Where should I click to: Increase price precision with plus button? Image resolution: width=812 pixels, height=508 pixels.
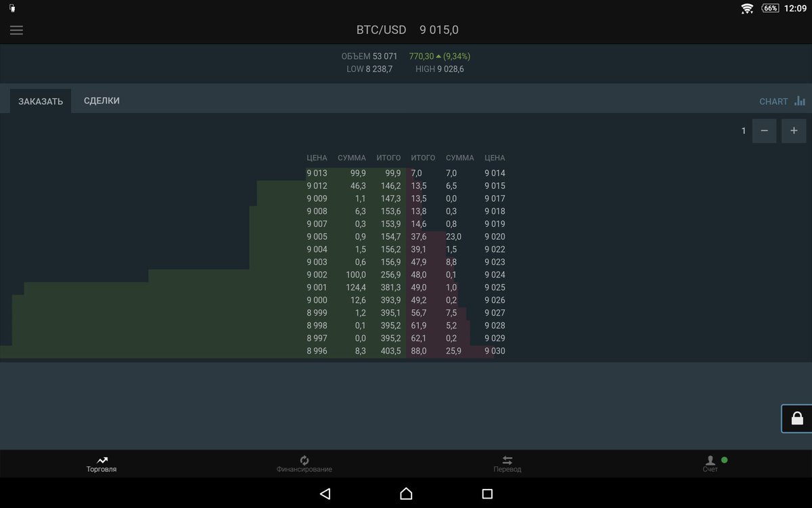coord(794,131)
